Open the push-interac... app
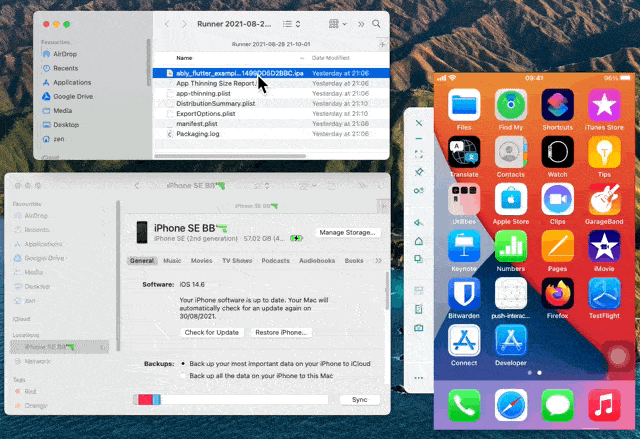640x439 pixels. pyautogui.click(x=511, y=293)
